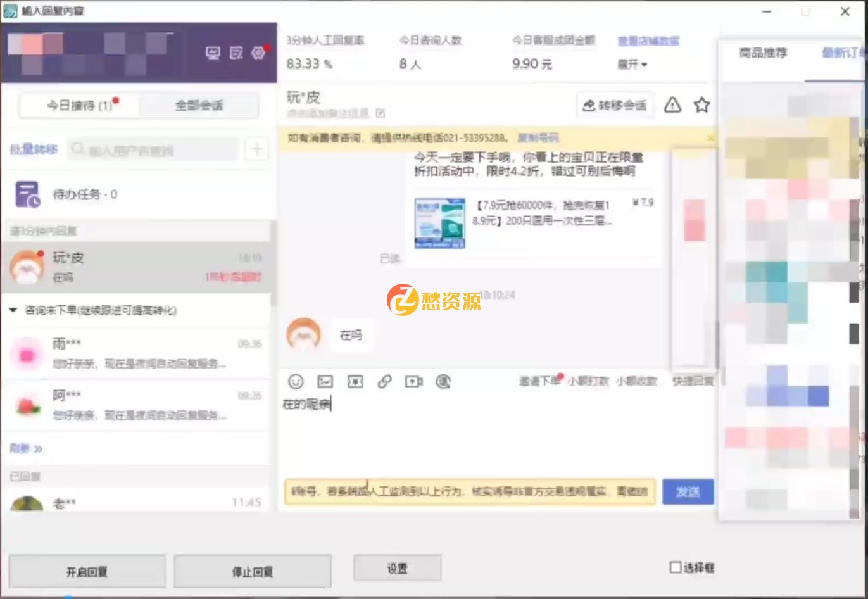Click the monitor icon in the purple header
Screen dimensions: 868x599
(213, 53)
